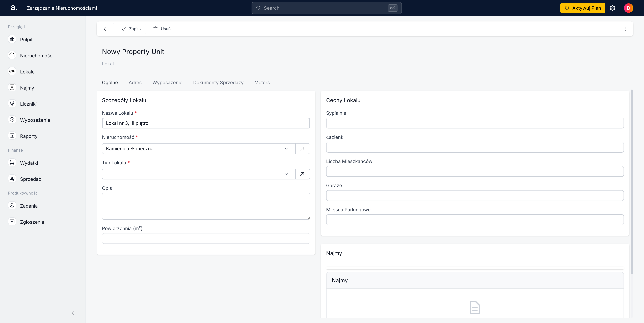Viewport: 644px width, 323px height.
Task: Open Pulpit in the sidebar
Action: 26,40
